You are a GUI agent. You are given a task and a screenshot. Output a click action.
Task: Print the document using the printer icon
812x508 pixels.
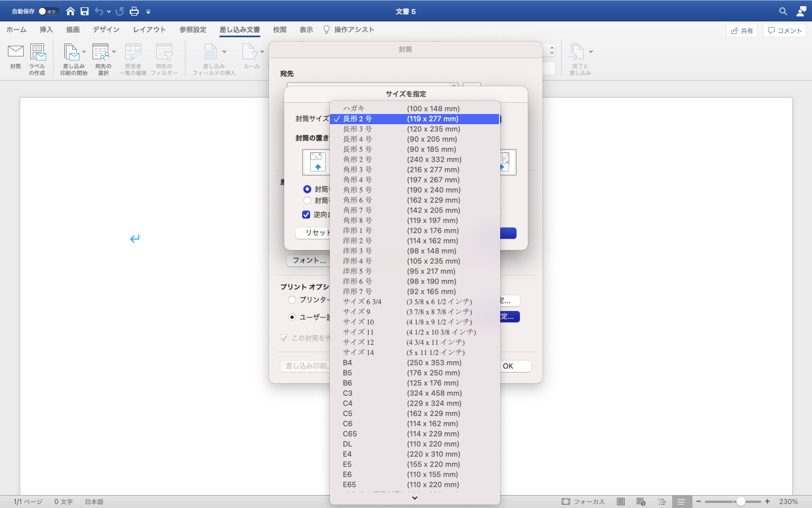coord(134,11)
